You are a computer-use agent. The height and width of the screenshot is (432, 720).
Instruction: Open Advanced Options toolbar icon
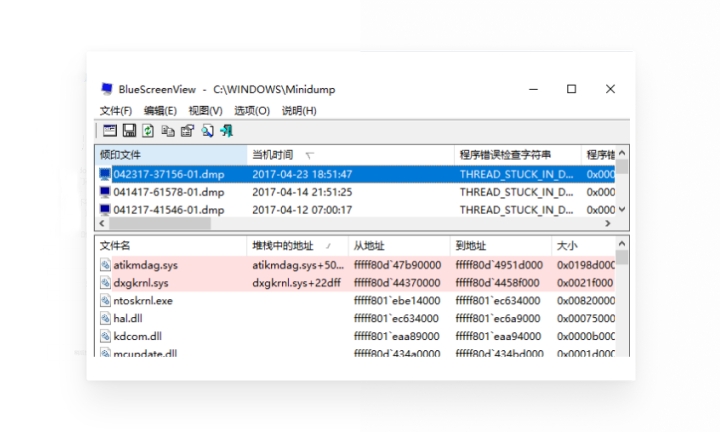pos(110,131)
